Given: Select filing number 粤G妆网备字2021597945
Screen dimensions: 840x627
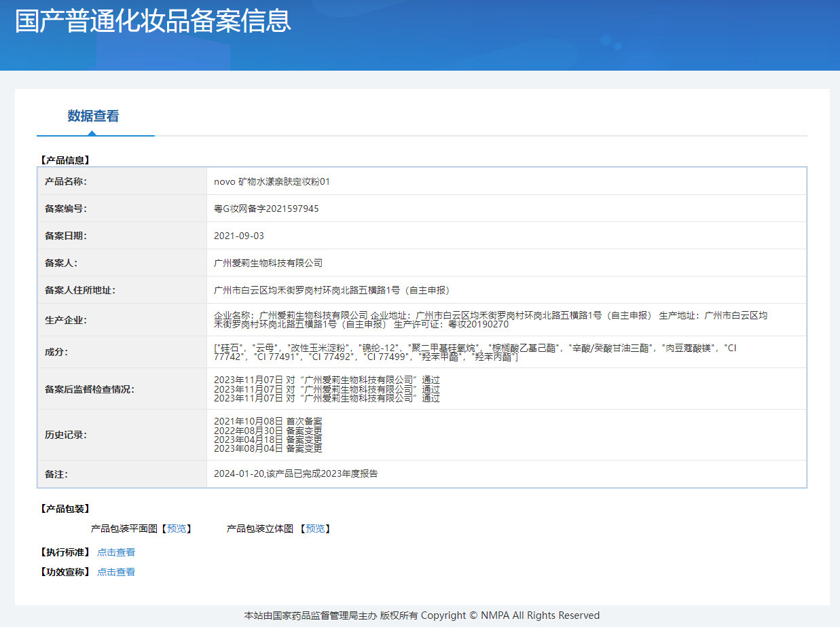Looking at the screenshot, I should pyautogui.click(x=266, y=209).
